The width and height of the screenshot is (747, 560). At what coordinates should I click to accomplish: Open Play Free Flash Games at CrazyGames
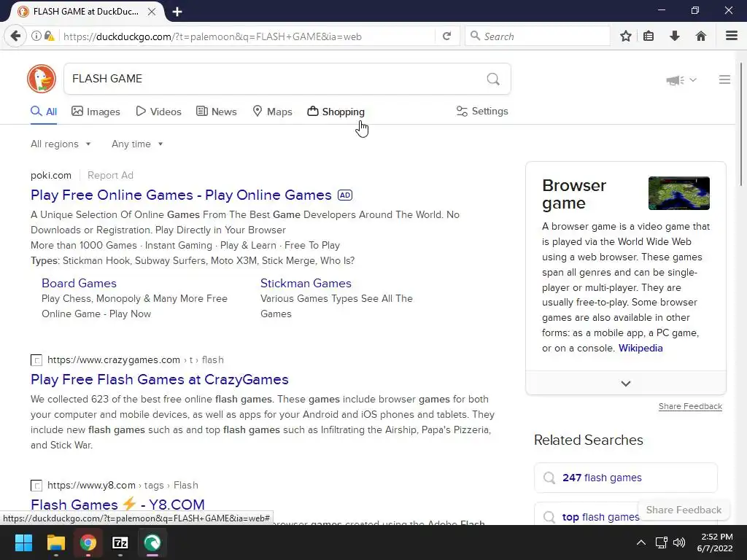pyautogui.click(x=160, y=379)
